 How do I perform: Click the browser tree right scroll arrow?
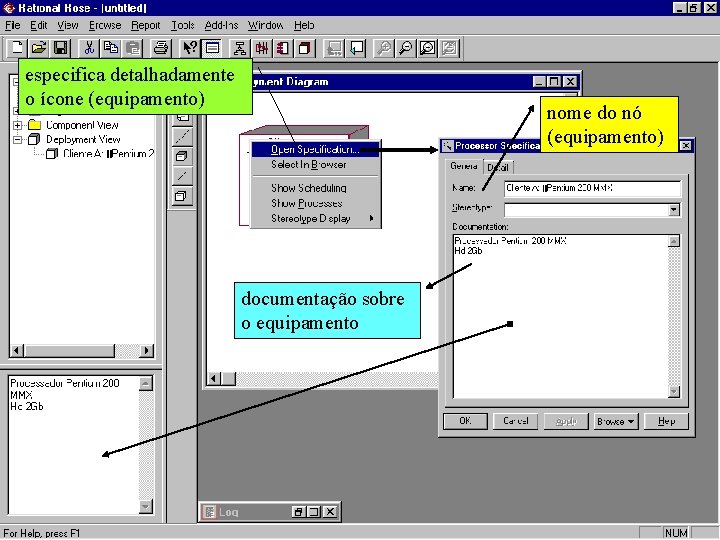pyautogui.click(x=146, y=351)
